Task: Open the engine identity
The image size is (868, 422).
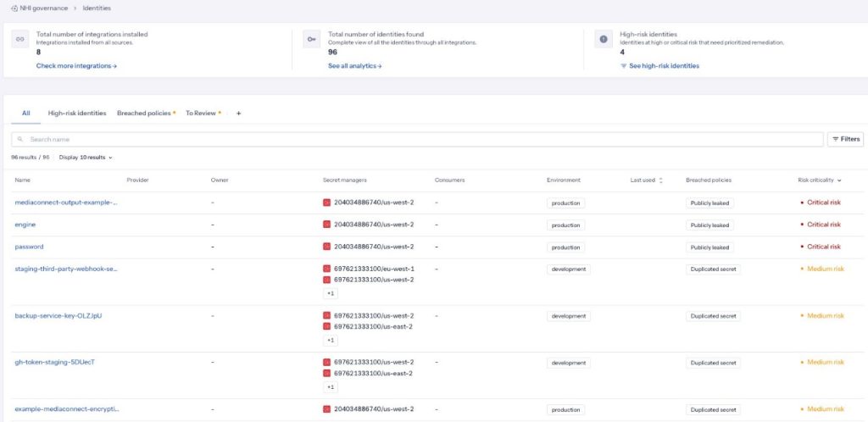Action: pyautogui.click(x=25, y=225)
